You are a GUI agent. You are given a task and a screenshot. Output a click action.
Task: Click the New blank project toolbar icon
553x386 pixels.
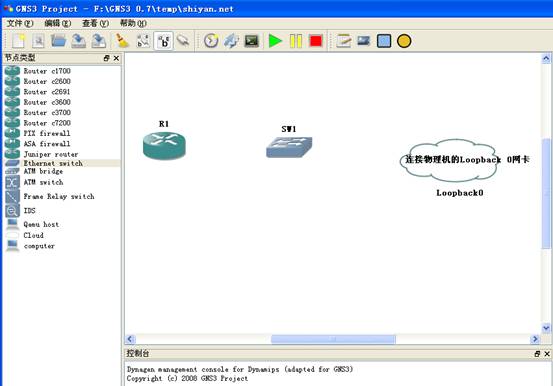click(18, 41)
